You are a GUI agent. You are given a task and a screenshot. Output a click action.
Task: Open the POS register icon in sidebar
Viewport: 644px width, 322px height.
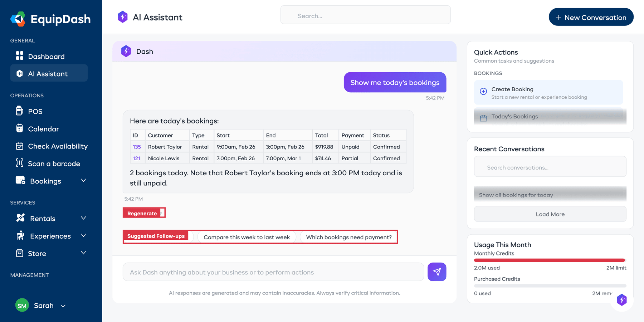(x=20, y=111)
